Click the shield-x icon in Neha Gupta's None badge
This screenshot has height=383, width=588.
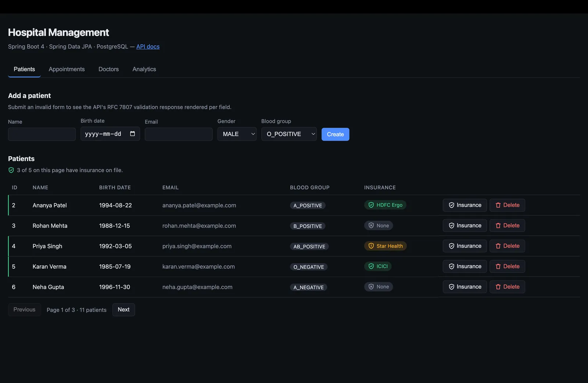371,287
